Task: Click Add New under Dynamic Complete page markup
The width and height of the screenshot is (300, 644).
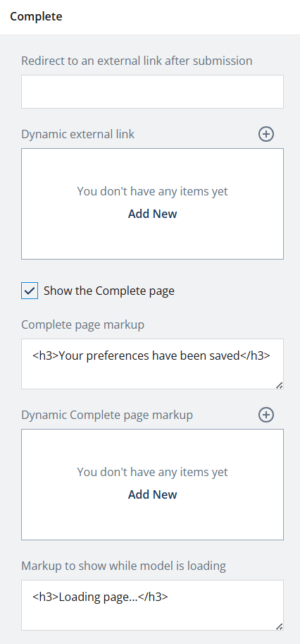Action: click(x=152, y=494)
